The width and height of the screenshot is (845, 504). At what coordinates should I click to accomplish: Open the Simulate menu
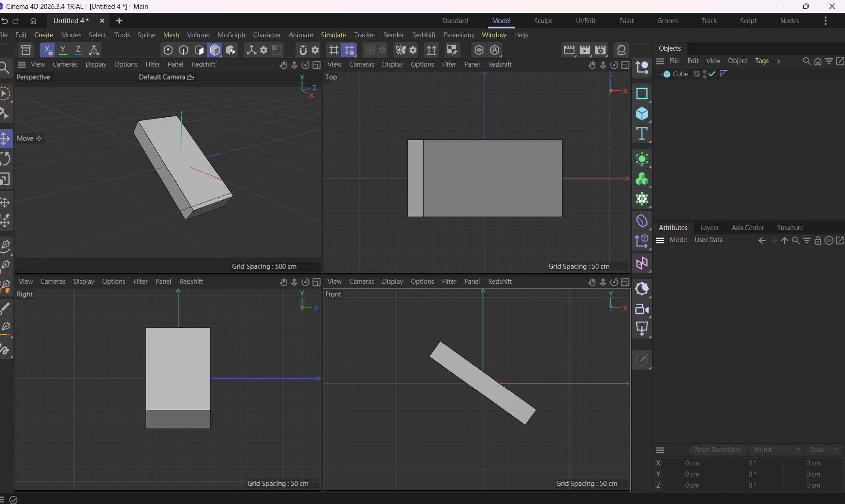(333, 35)
